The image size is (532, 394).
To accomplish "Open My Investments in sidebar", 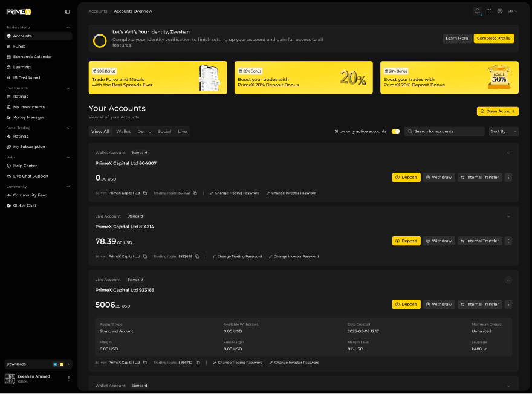I will point(38,107).
